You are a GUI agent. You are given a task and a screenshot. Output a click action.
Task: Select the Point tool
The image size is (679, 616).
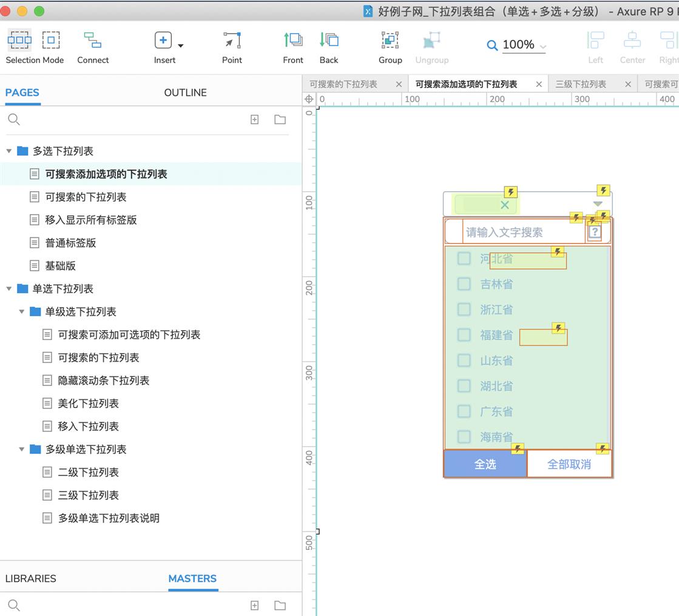[232, 41]
